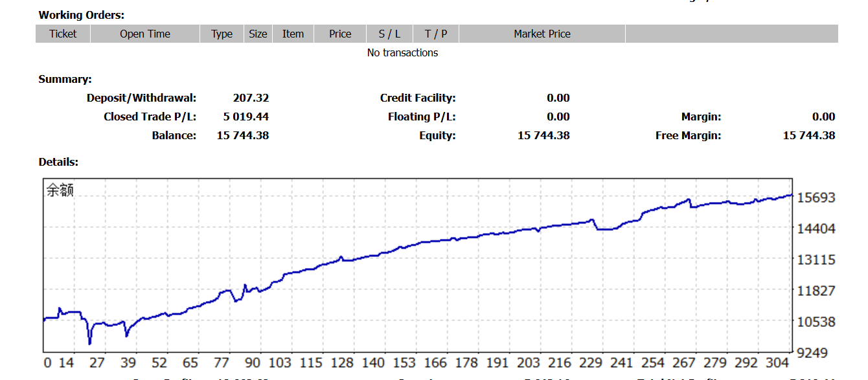Click the T / P column header
868x380 pixels.
tap(436, 34)
